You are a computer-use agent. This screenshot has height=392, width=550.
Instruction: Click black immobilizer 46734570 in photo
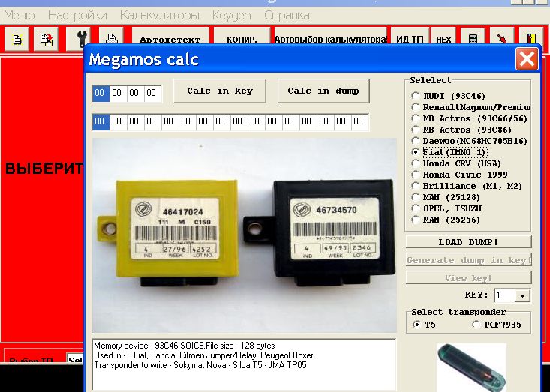(x=318, y=232)
